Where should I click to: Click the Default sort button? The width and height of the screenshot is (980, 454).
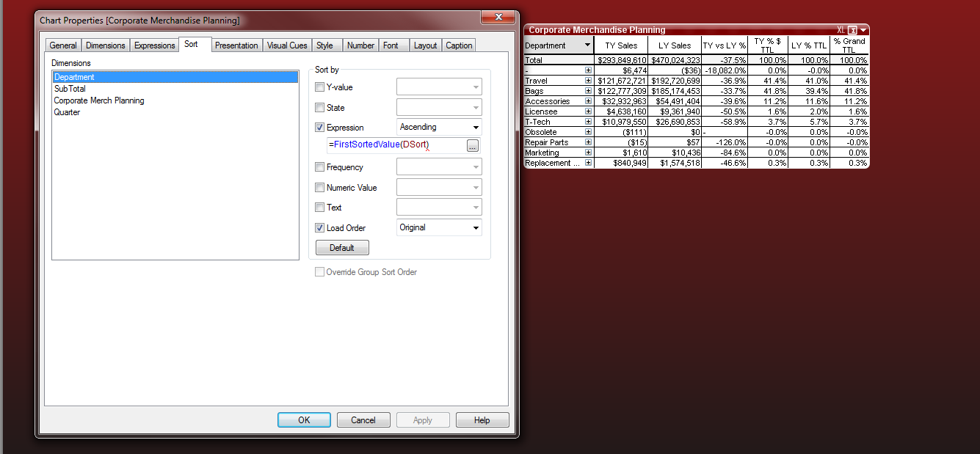(342, 248)
